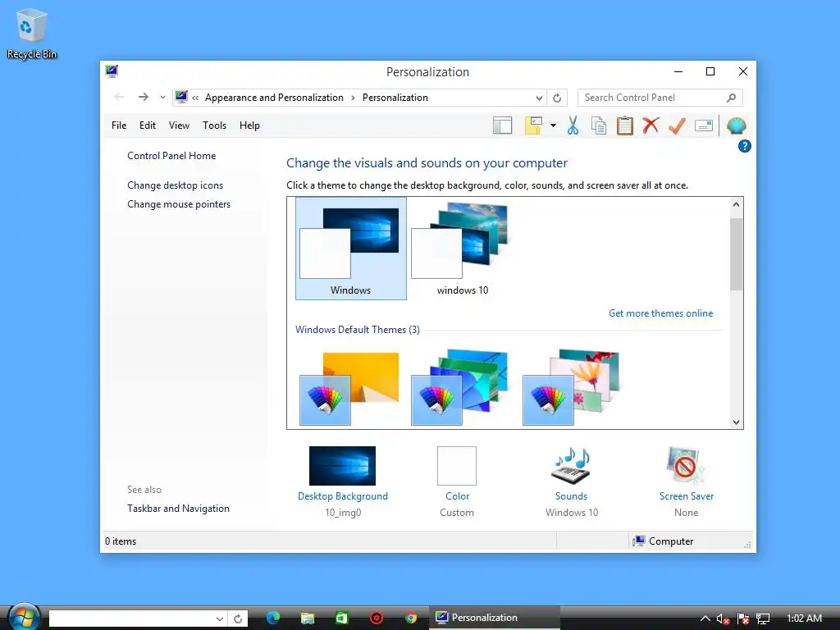Click the network tray icon

[x=763, y=619]
